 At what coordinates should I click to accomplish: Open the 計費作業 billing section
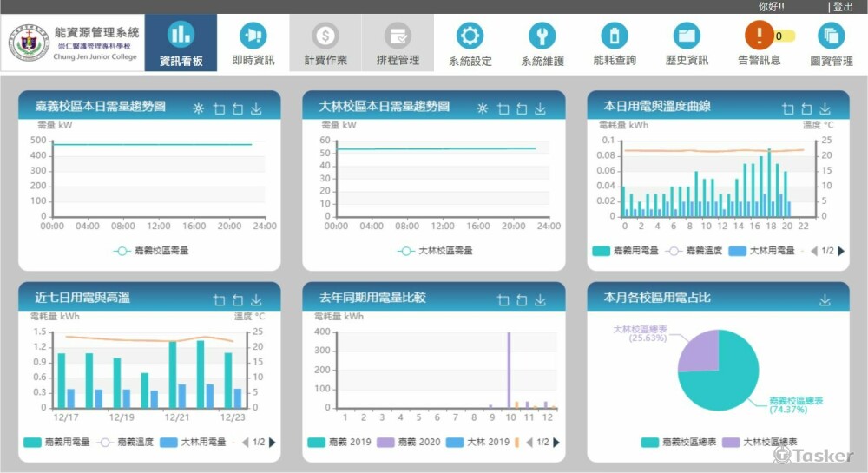[325, 43]
